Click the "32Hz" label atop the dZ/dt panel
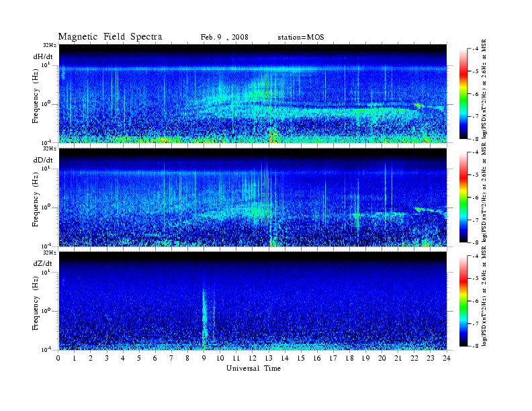 coord(50,253)
